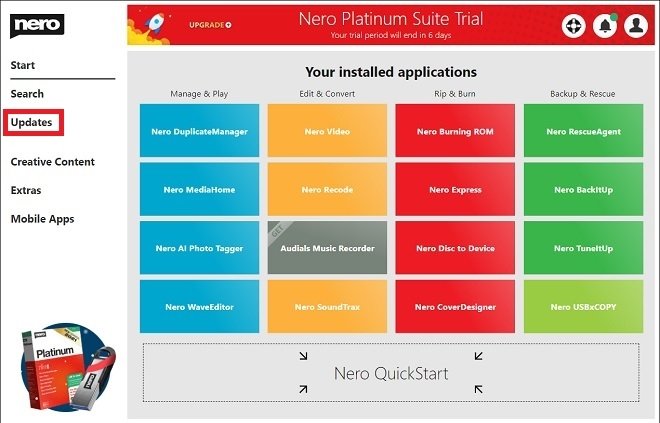This screenshot has height=423, width=660.
Task: Open Updates in the sidebar
Action: point(32,122)
